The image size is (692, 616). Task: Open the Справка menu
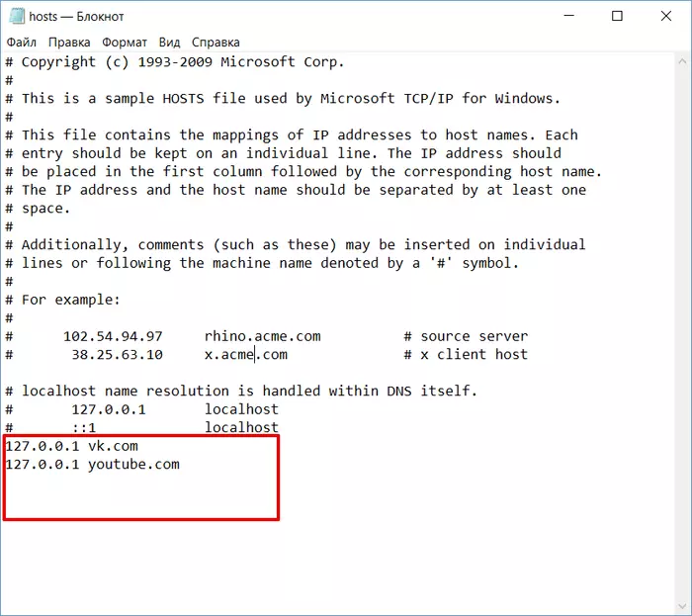click(x=216, y=43)
